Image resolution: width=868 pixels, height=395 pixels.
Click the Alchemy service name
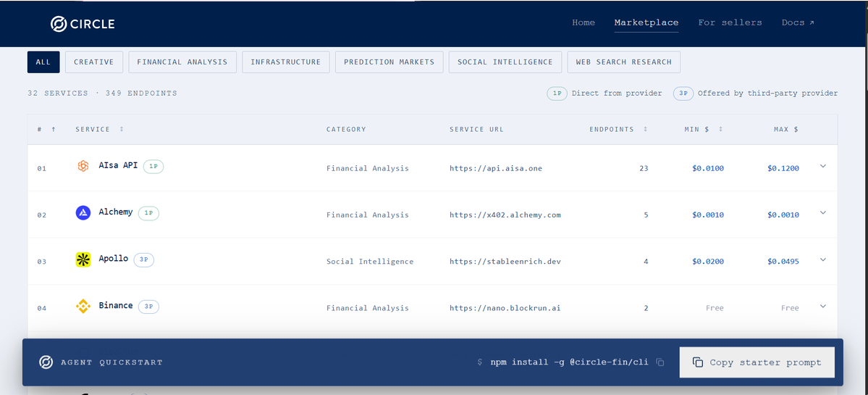[x=116, y=212]
